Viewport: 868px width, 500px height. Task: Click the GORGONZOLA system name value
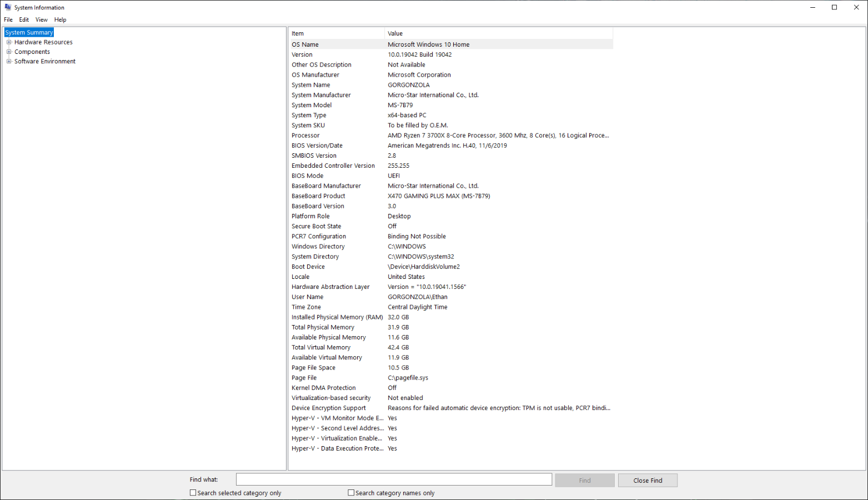409,85
